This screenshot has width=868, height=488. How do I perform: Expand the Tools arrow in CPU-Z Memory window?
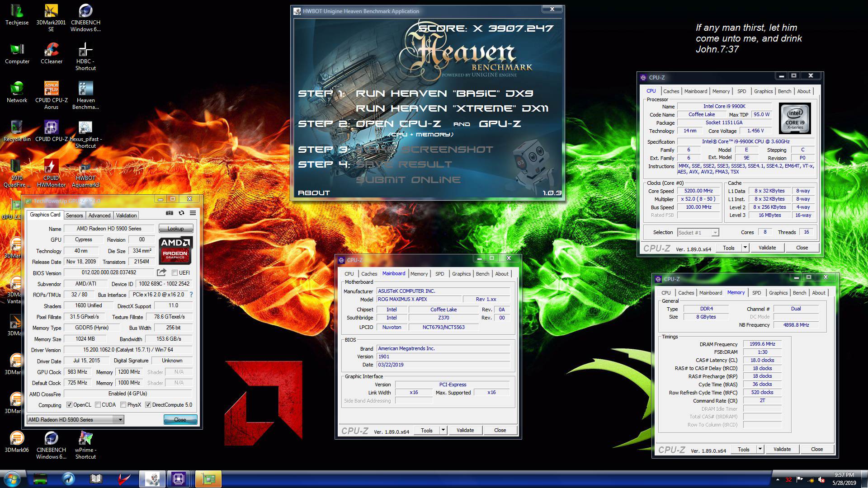(760, 449)
